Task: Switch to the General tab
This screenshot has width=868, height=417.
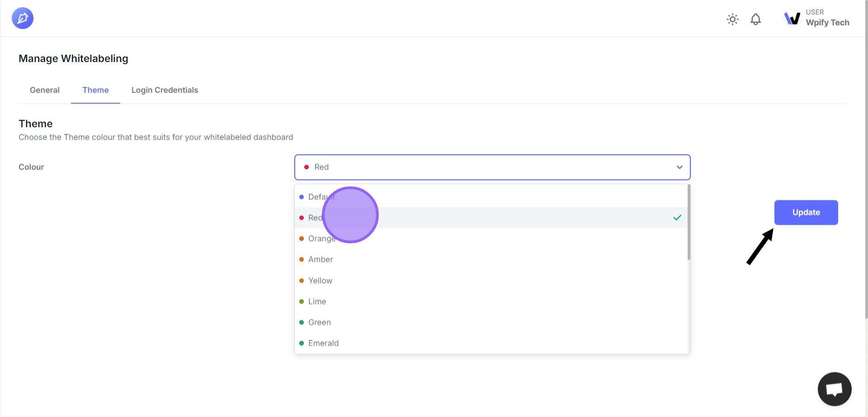Action: [x=44, y=90]
